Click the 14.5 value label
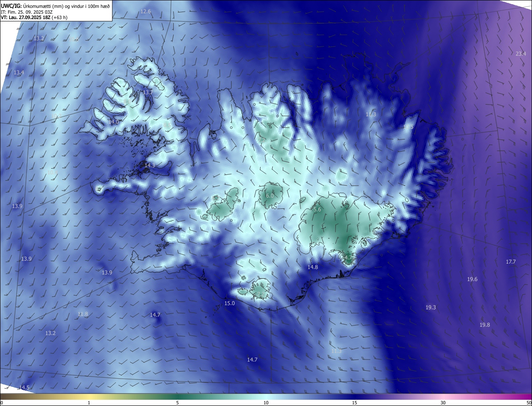Image resolution: width=532 pixels, height=406 pixels. [x=25, y=388]
